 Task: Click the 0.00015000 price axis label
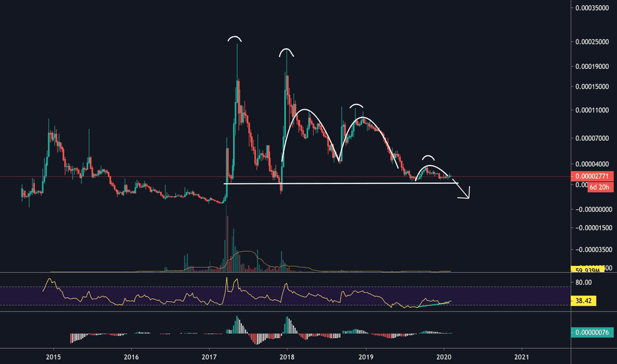coord(592,87)
